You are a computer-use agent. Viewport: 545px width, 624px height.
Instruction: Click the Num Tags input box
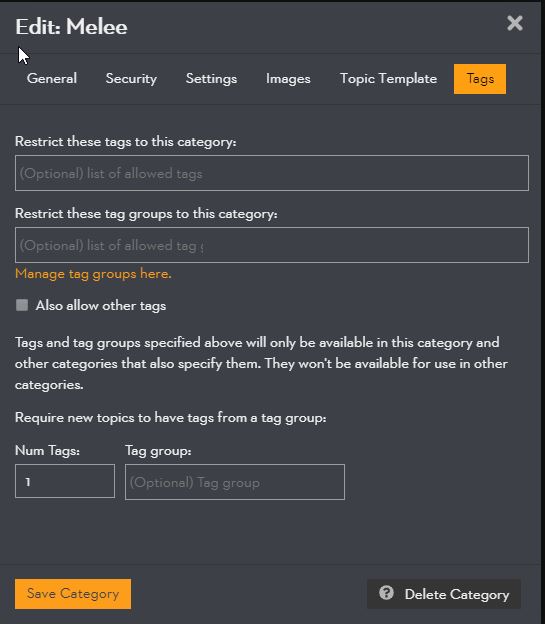(x=65, y=481)
